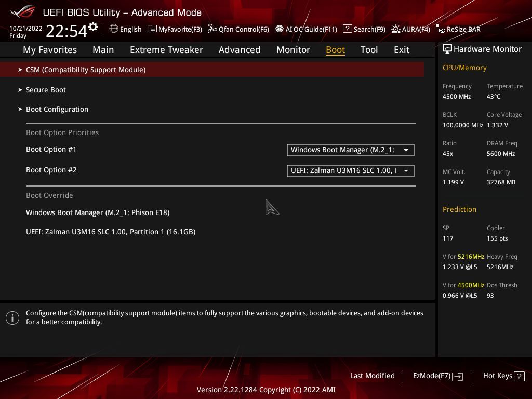
Task: Open AURA(F4) lighting icon
Action: 395,29
